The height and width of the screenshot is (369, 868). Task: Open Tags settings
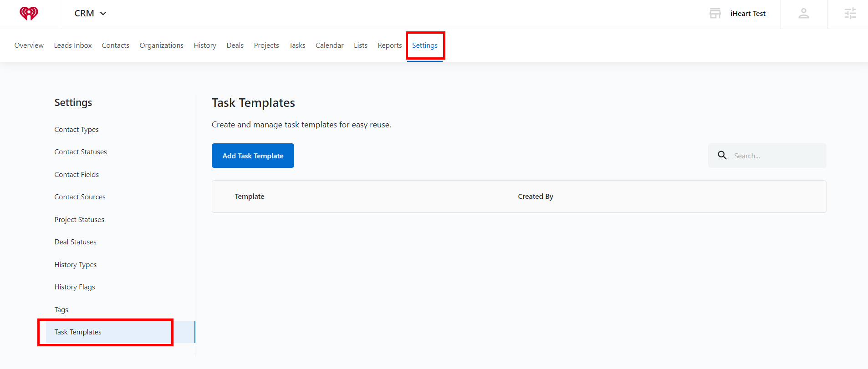[x=61, y=310]
